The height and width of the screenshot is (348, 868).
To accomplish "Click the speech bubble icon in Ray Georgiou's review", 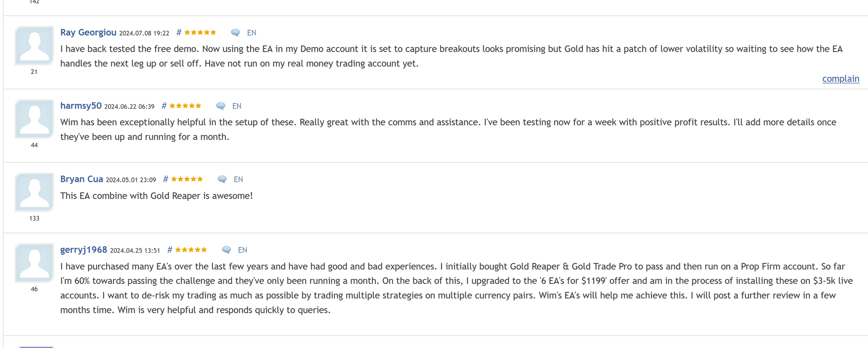I will [x=236, y=33].
